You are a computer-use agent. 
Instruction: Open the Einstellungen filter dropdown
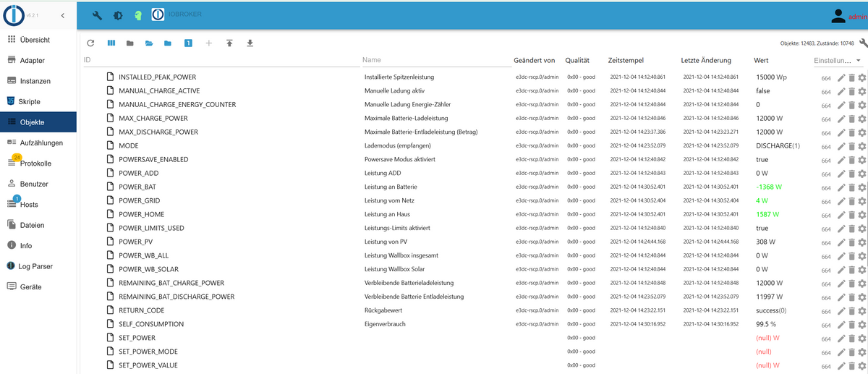838,61
